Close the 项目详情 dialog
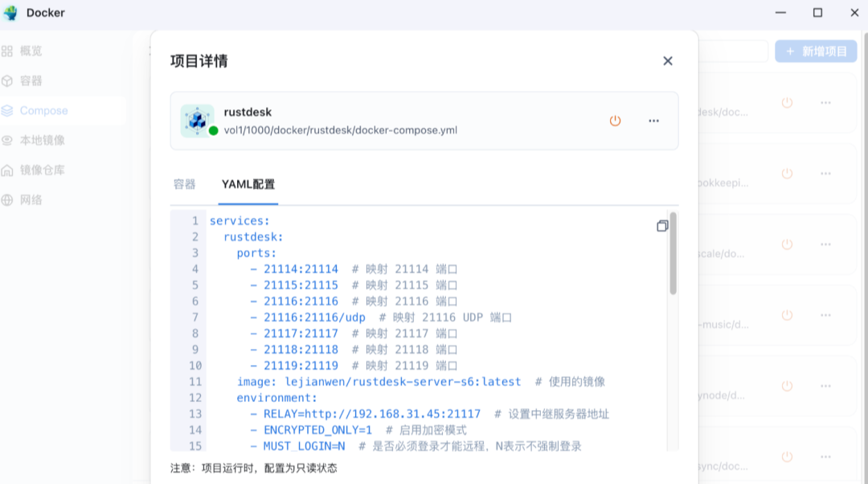This screenshot has height=484, width=868. click(x=668, y=61)
